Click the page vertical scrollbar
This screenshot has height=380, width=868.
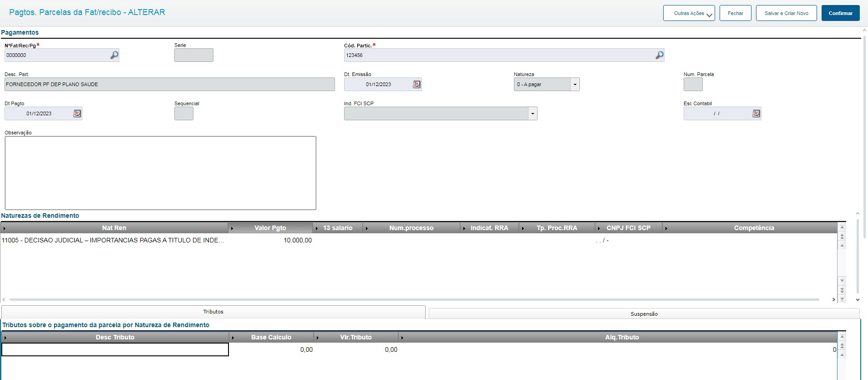[864, 137]
